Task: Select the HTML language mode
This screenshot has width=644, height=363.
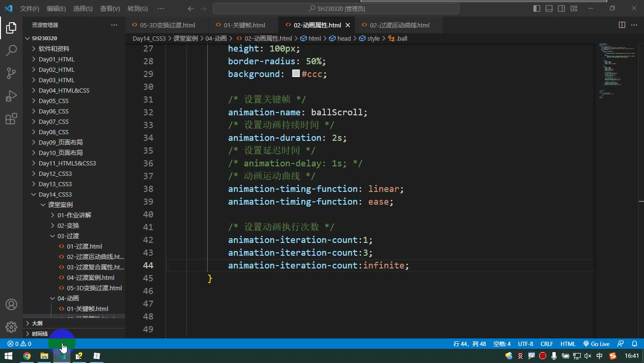Action: (568, 344)
